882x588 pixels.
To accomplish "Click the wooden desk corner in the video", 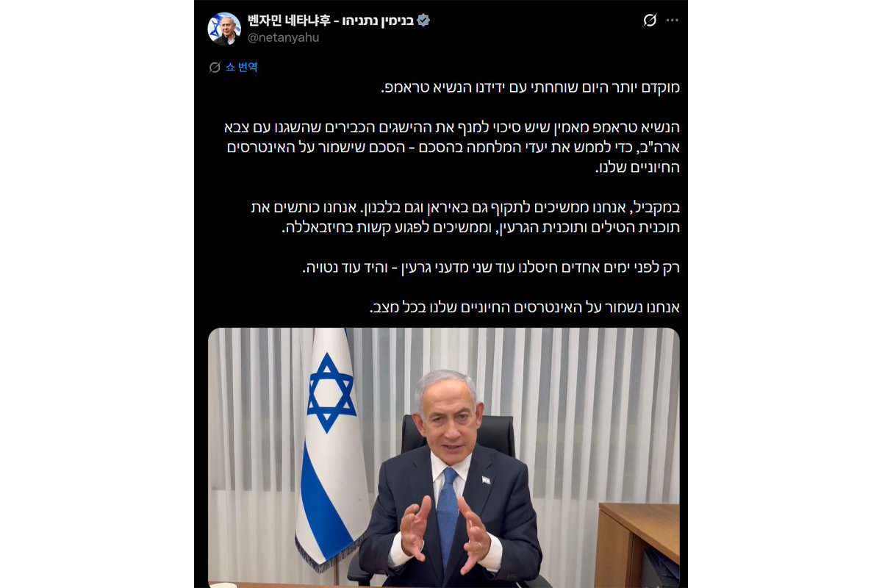I will (x=637, y=544).
